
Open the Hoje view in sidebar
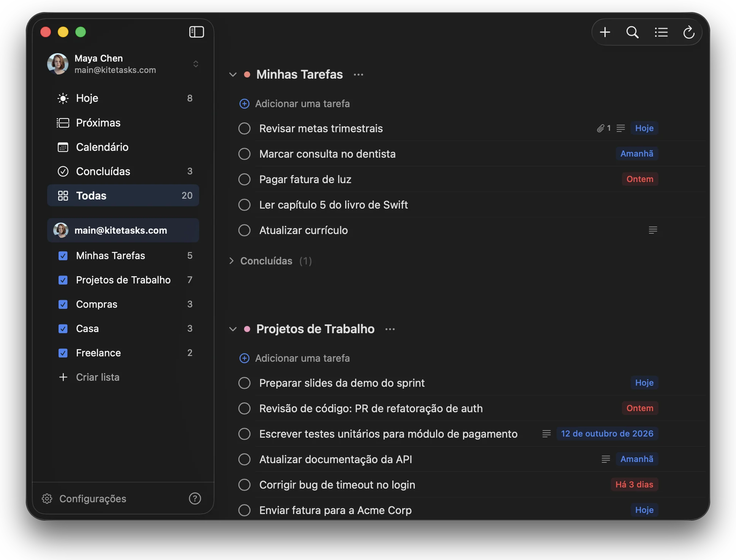pyautogui.click(x=123, y=98)
